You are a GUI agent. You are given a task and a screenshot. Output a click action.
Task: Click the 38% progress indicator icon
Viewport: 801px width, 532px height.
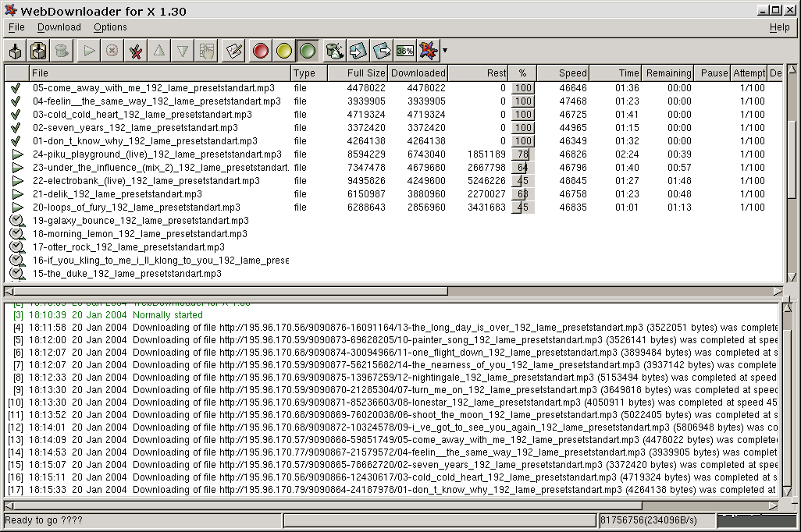tap(405, 51)
